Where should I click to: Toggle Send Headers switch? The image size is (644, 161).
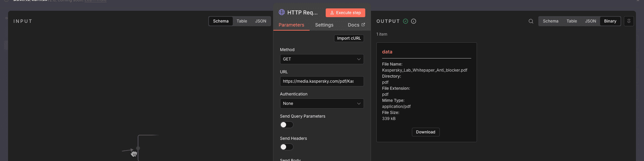click(287, 147)
